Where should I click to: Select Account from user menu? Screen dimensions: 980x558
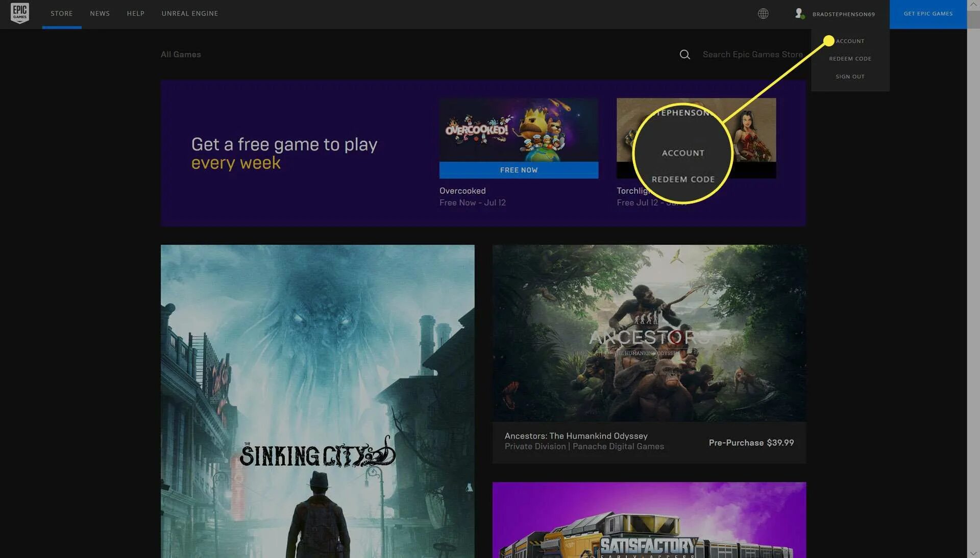[850, 41]
